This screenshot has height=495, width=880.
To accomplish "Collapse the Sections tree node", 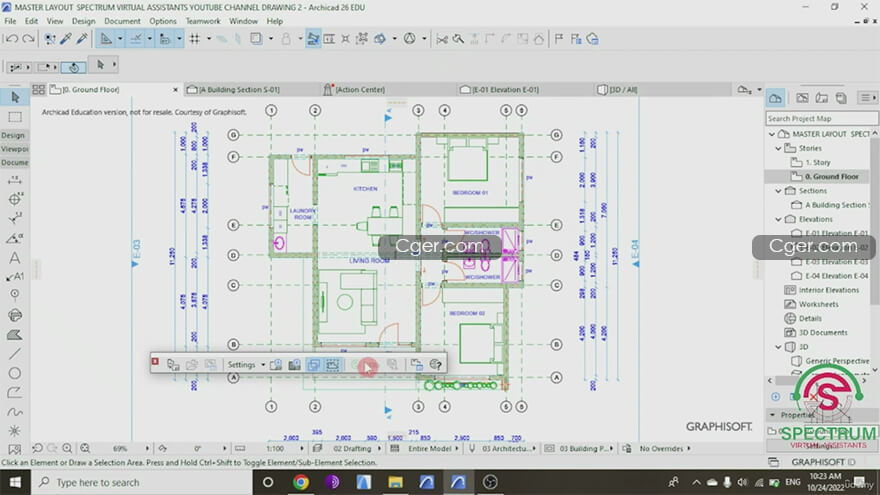I will click(x=778, y=191).
